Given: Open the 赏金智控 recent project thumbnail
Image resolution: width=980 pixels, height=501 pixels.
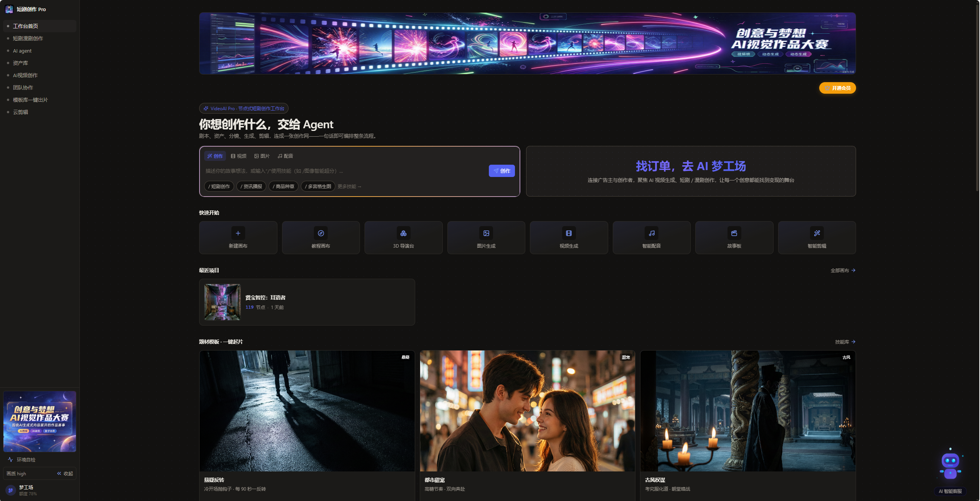Looking at the screenshot, I should coord(223,302).
